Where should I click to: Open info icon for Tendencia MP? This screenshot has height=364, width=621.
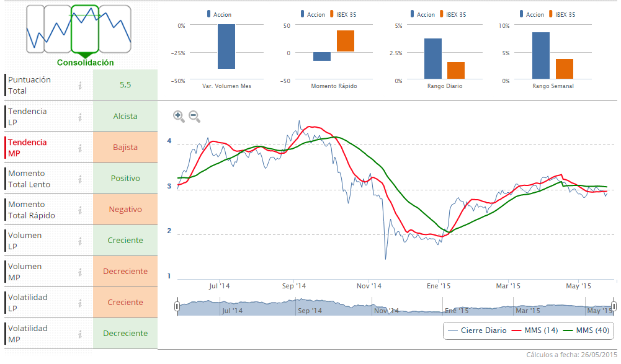pyautogui.click(x=80, y=148)
